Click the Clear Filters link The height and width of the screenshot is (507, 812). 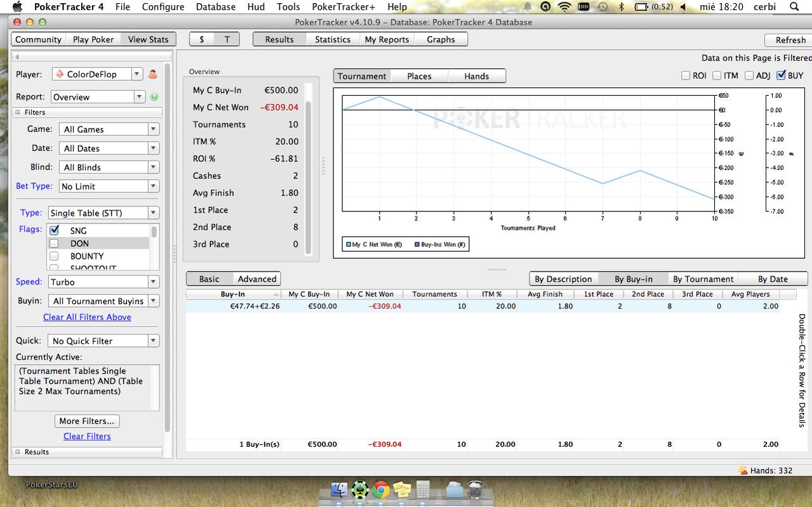(x=87, y=437)
